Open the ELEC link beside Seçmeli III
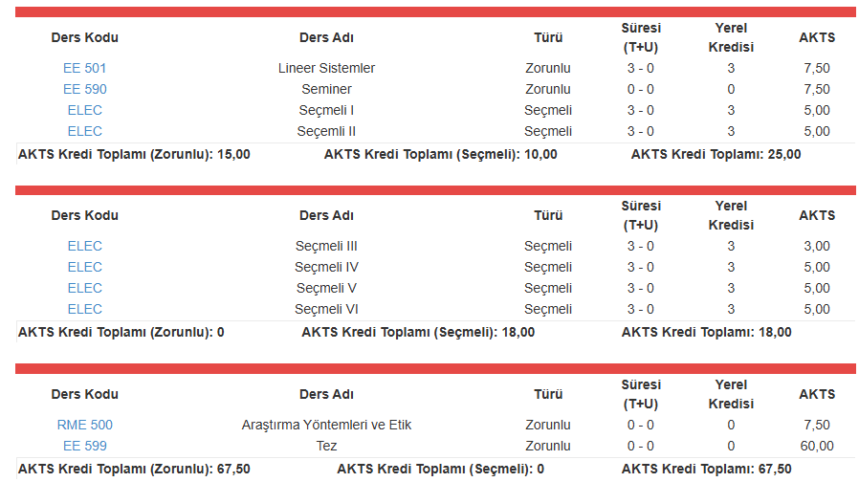Screen dimensions: 859x504 pos(84,246)
